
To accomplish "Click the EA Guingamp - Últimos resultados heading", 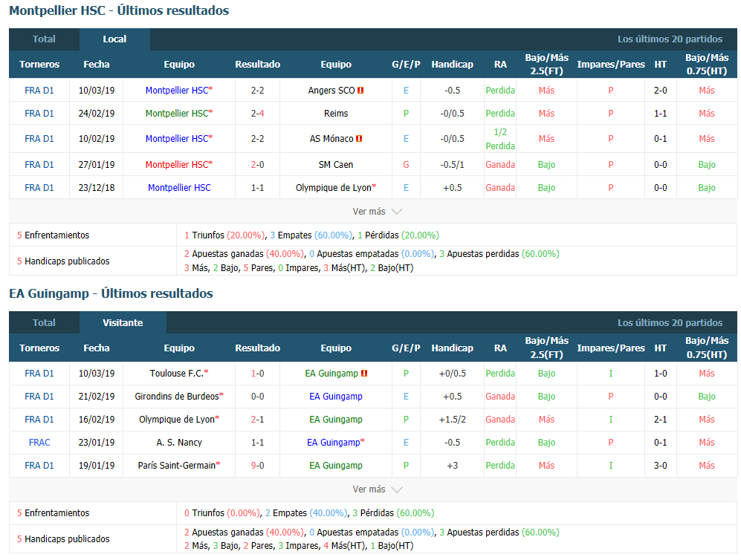I will click(111, 293).
